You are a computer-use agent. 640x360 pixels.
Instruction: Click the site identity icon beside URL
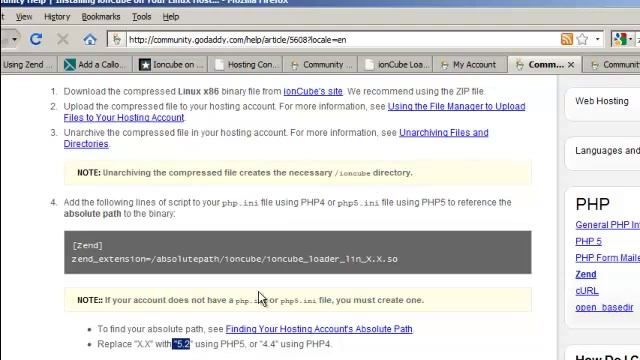coord(117,40)
